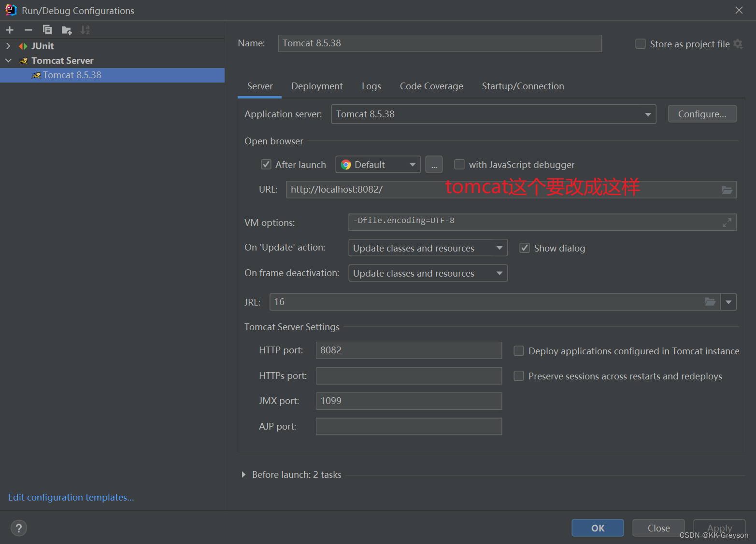This screenshot has width=756, height=544.
Task: Click the AJP port field
Action: click(x=409, y=426)
